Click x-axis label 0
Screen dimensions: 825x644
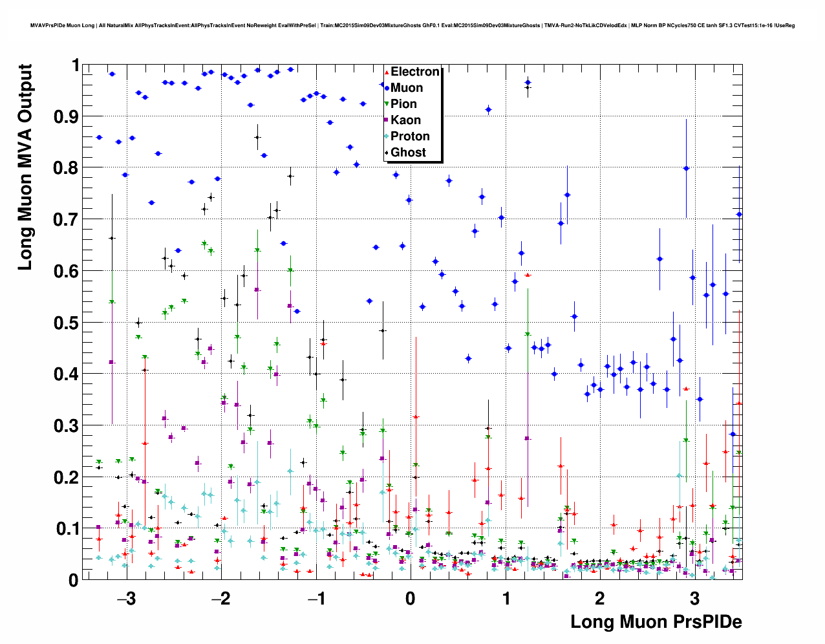coord(411,598)
